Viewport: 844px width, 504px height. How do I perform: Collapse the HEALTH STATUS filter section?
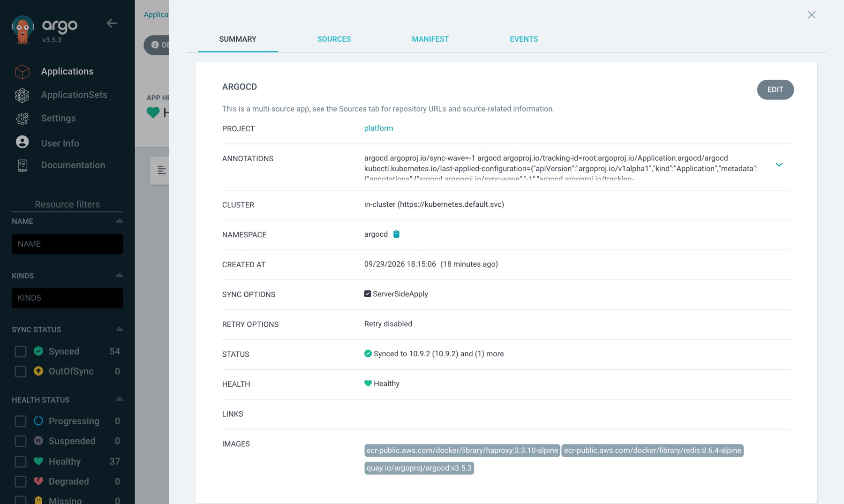pyautogui.click(x=119, y=399)
